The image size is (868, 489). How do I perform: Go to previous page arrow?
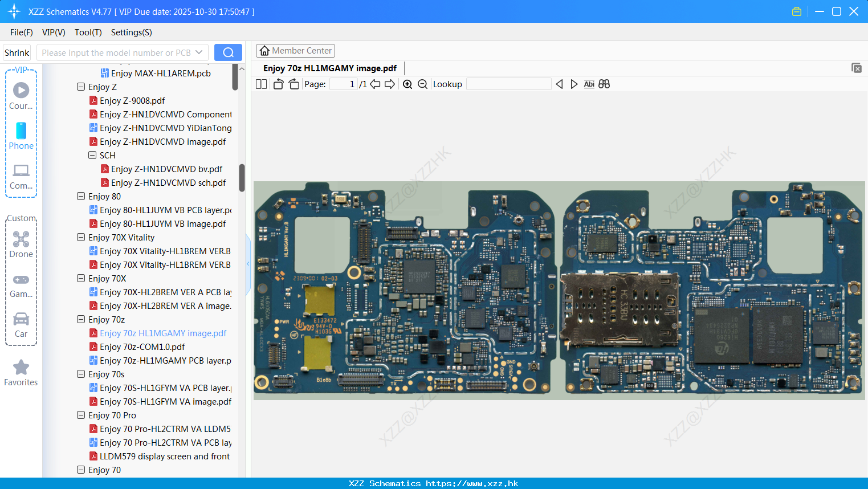pyautogui.click(x=375, y=84)
